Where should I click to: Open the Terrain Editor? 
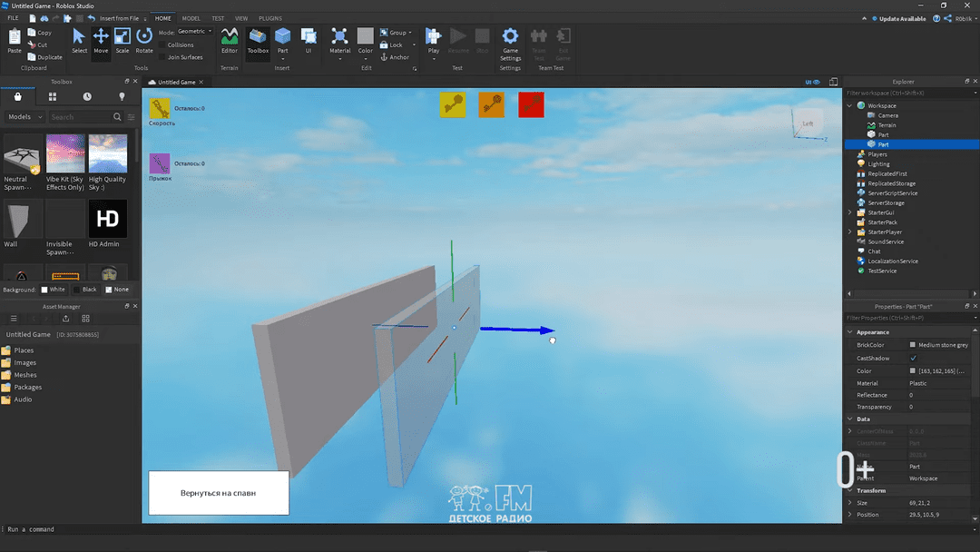[x=230, y=41]
